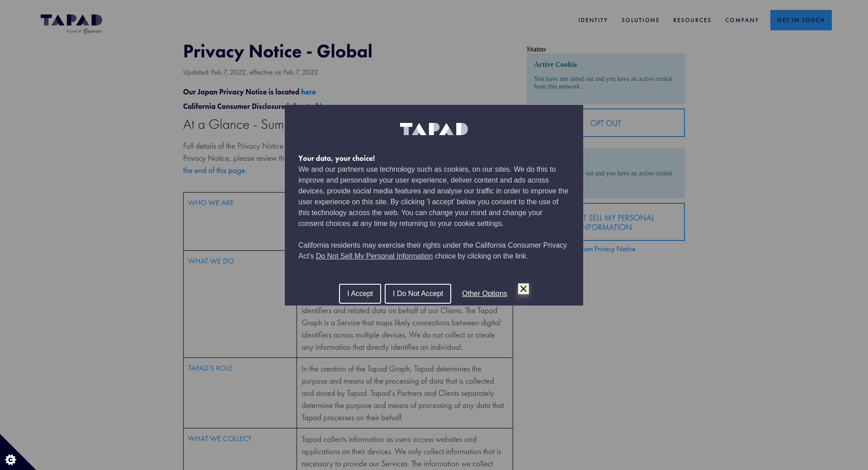868x470 pixels.
Task: Open the Japan Privacy Notice 'here' link
Action: (308, 92)
